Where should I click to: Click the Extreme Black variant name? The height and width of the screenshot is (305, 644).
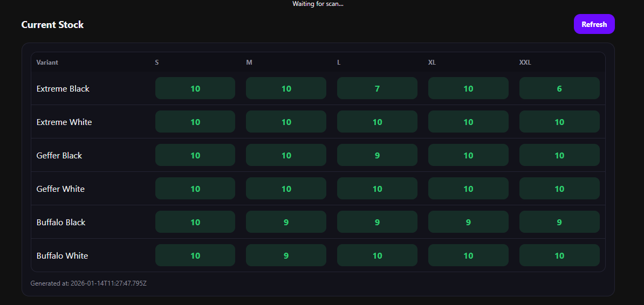pos(63,88)
